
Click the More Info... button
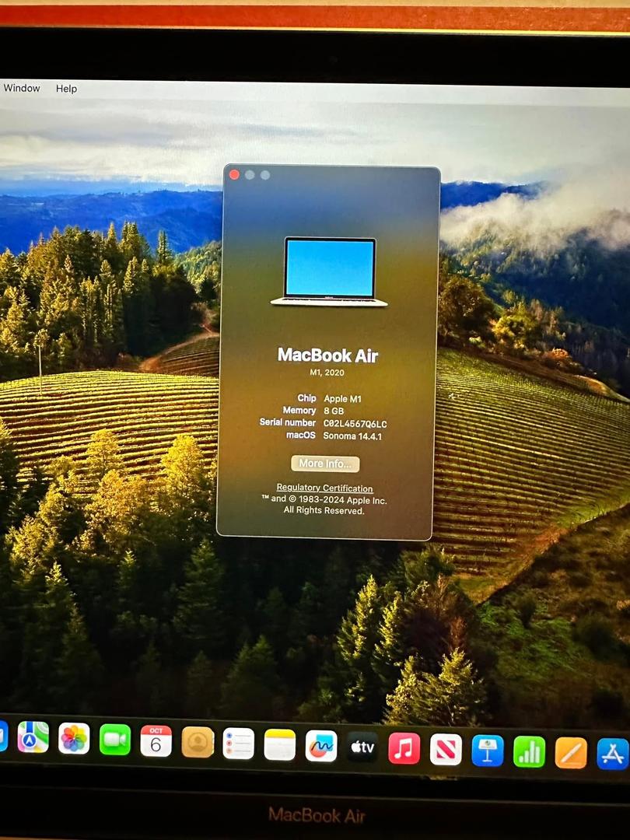tap(325, 464)
